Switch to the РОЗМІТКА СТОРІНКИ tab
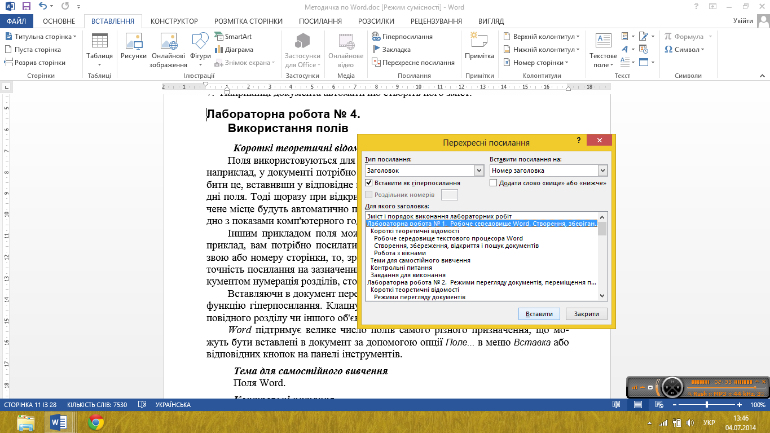The height and width of the screenshot is (433, 770). coord(248,21)
